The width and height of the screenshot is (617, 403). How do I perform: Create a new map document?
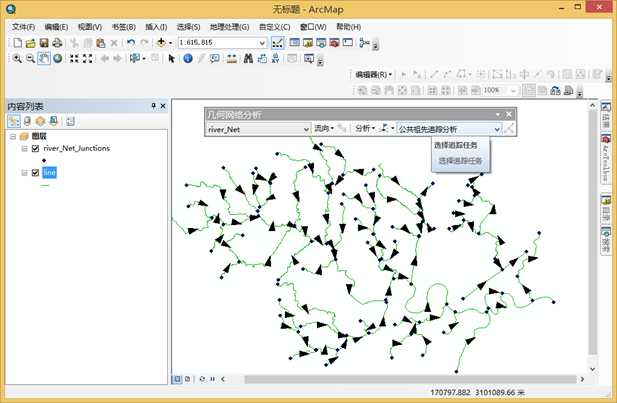tap(18, 43)
